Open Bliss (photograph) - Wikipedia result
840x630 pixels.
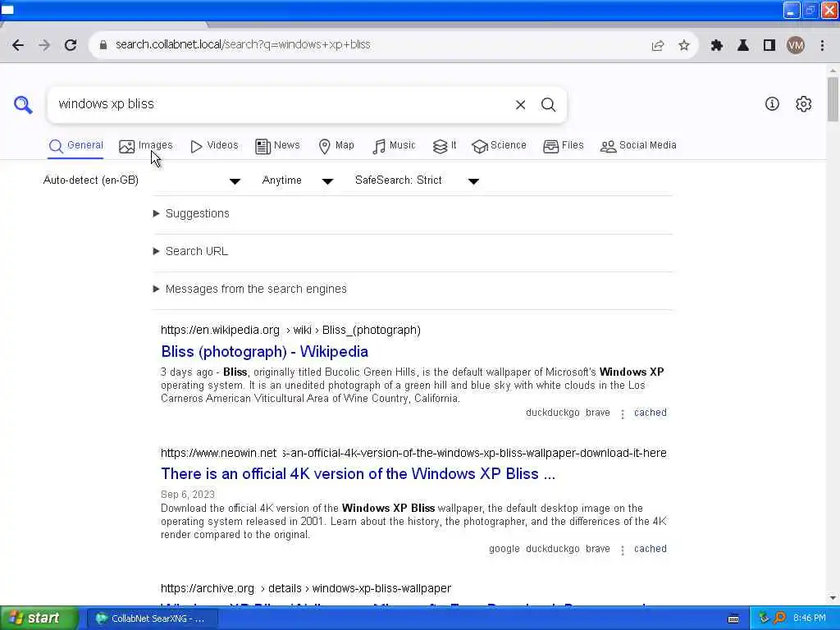[265, 352]
